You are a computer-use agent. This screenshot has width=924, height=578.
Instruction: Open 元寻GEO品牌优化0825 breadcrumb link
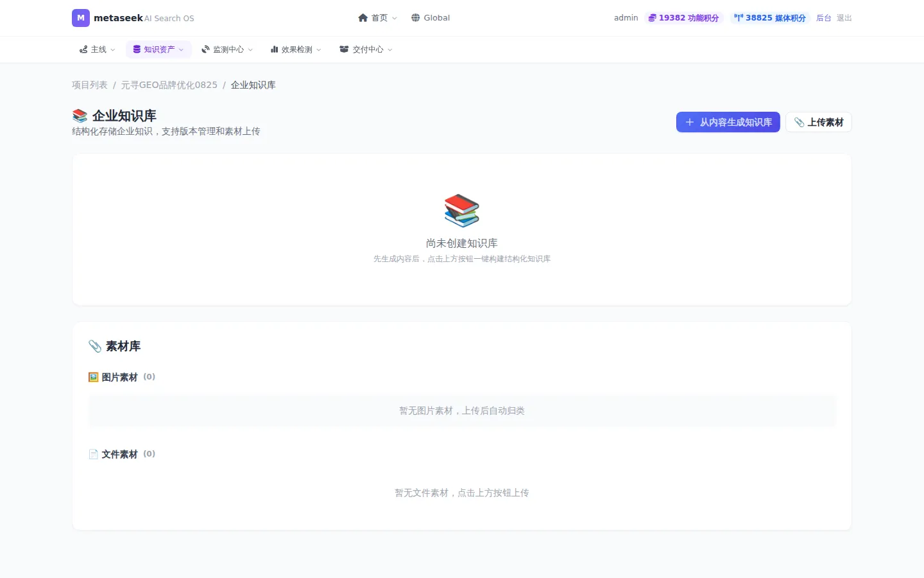169,85
